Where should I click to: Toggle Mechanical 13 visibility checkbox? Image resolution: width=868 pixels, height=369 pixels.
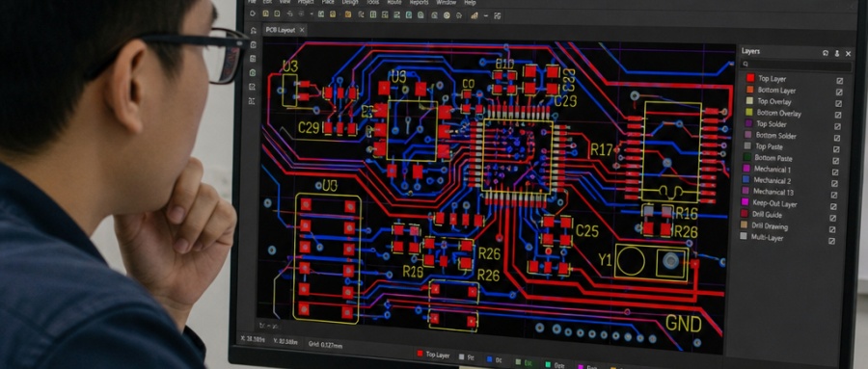(834, 195)
